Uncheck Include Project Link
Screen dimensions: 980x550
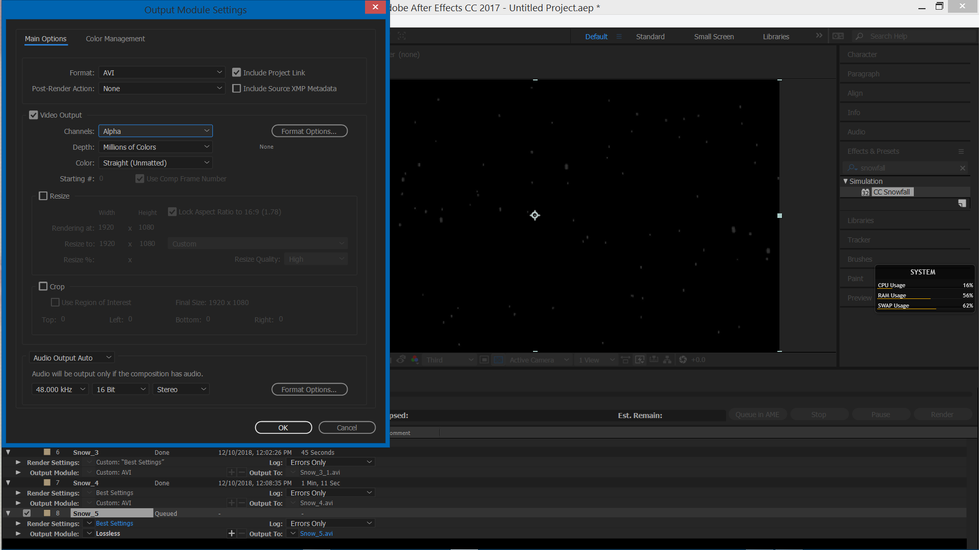(237, 72)
